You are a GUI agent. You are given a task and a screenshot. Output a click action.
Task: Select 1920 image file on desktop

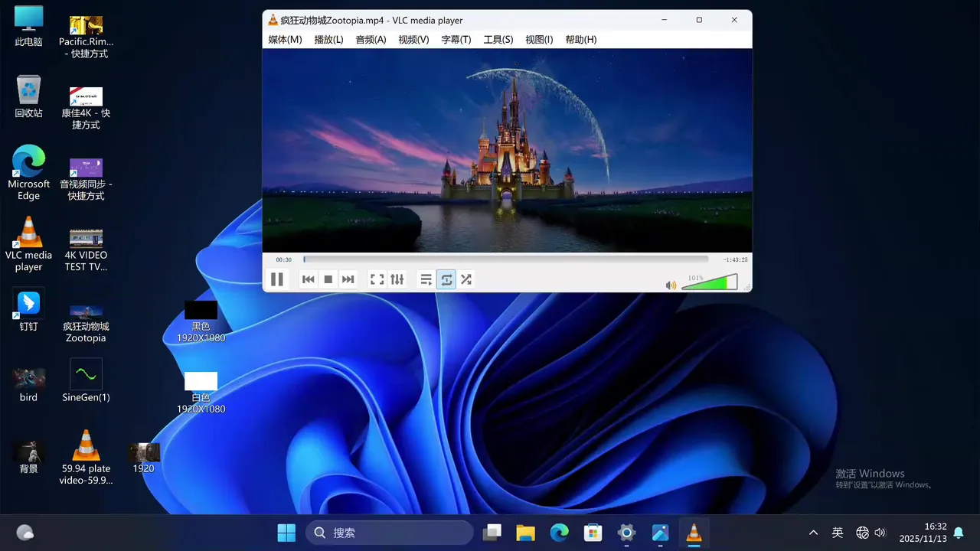[143, 457]
